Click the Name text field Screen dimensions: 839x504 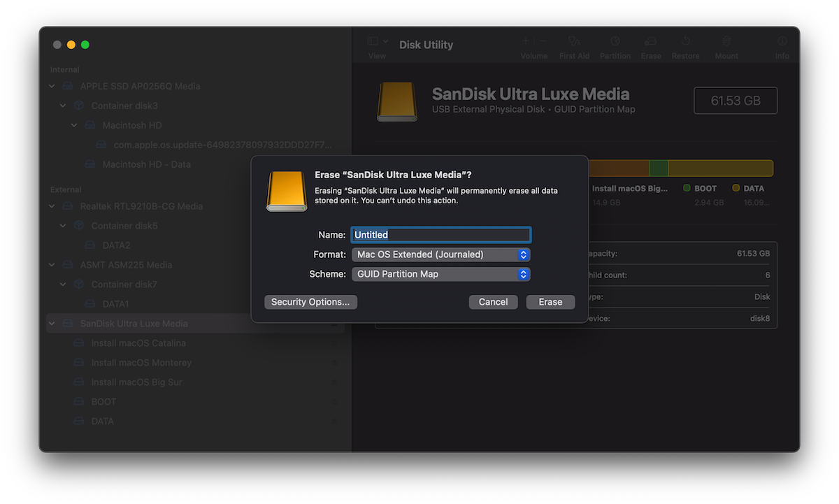pyautogui.click(x=440, y=234)
